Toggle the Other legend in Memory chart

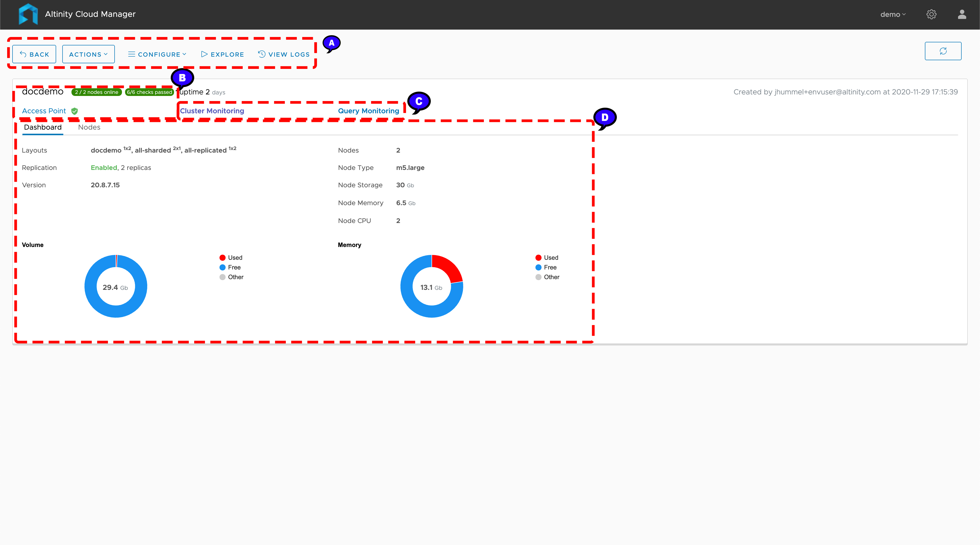click(x=547, y=277)
